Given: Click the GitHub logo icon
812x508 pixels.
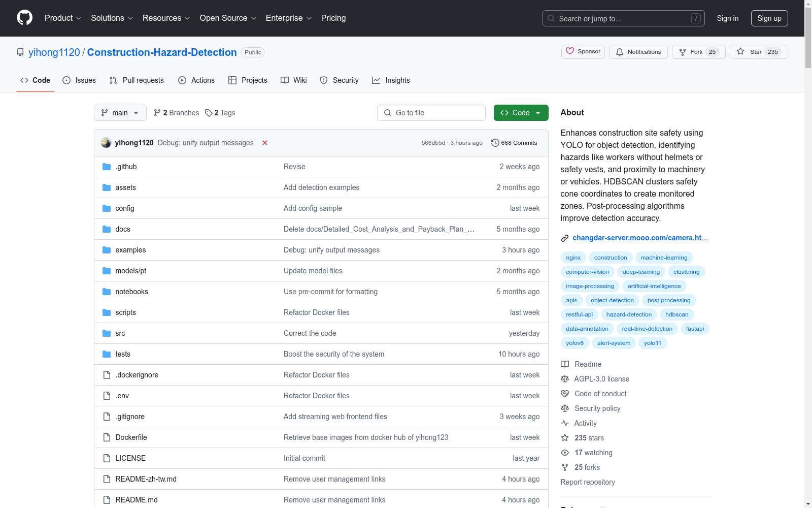Looking at the screenshot, I should coord(24,18).
